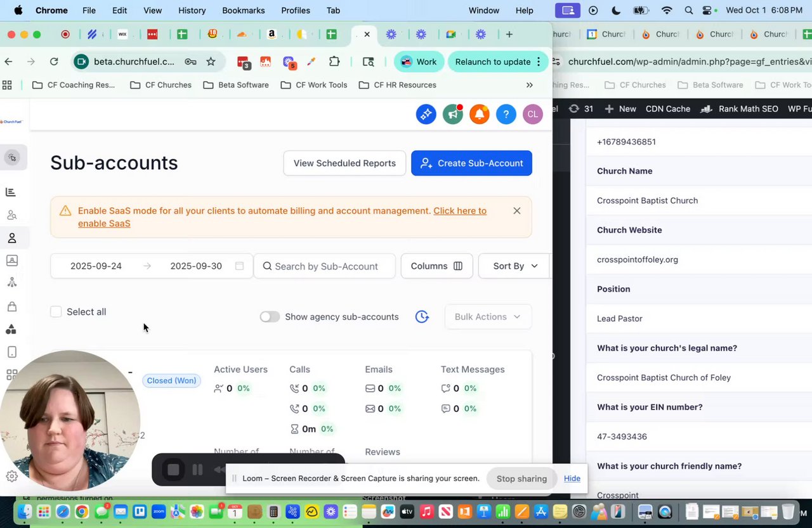Open Chrome extensions puzzle icon
This screenshot has width=812, height=528.
(x=334, y=61)
